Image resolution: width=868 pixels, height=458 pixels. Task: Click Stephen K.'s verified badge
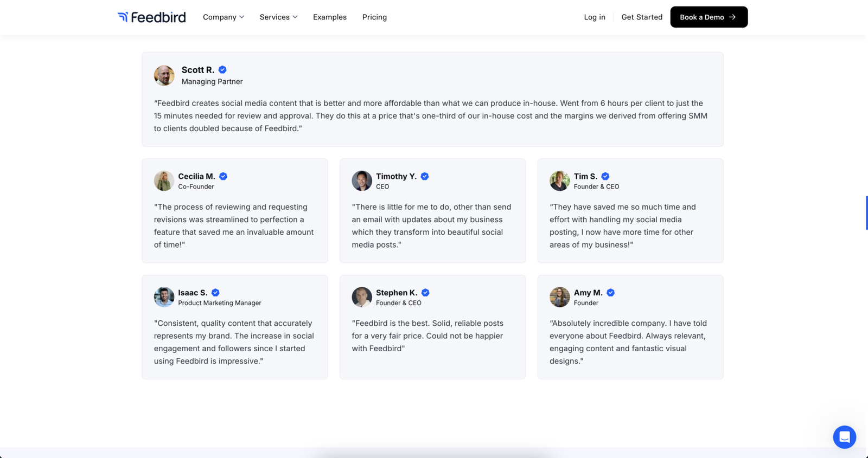tap(425, 293)
